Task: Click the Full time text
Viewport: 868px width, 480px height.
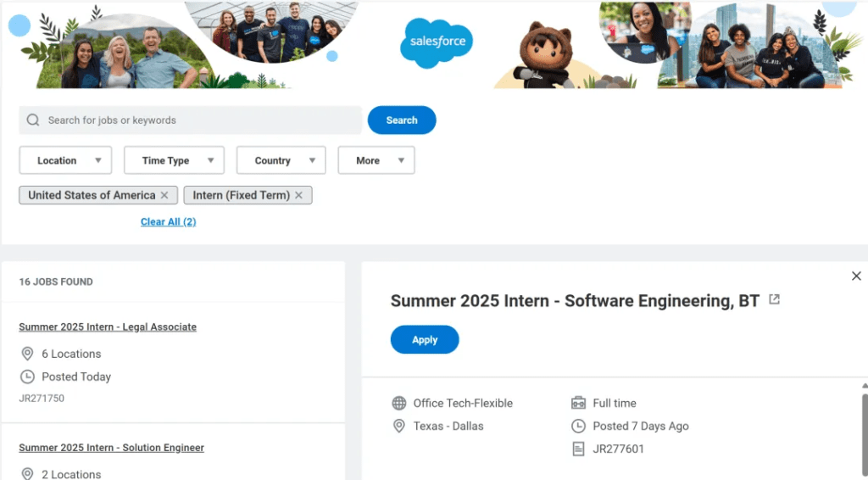Action: (x=615, y=404)
